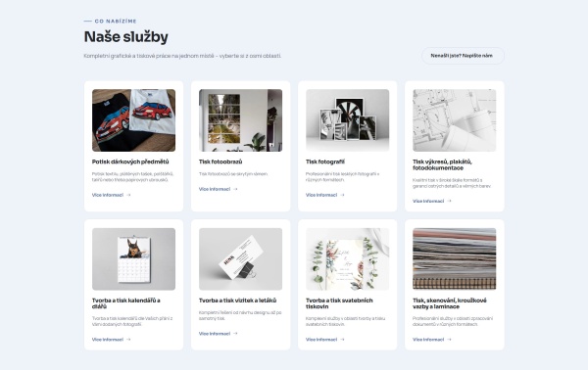This screenshot has width=588, height=370.
Task: Open the photo canvas window thumbnail
Action: click(240, 120)
